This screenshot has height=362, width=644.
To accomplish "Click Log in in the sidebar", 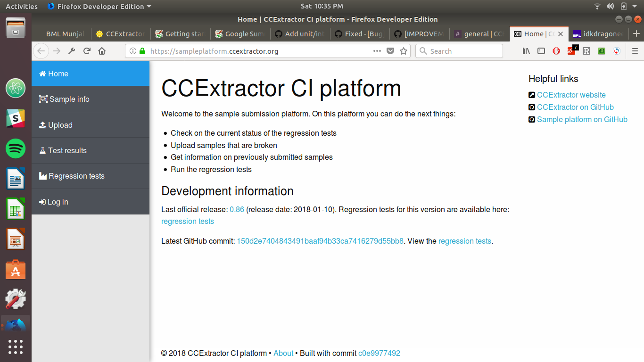I will 91,202.
